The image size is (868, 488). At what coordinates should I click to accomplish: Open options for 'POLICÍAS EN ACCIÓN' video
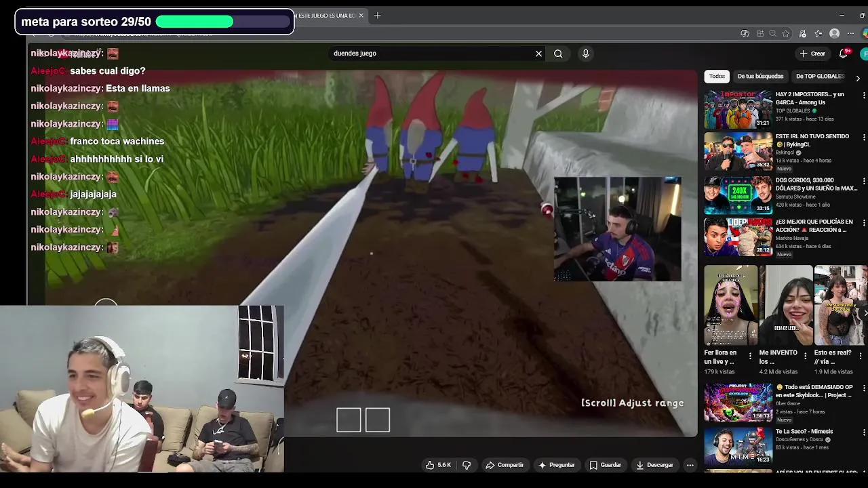coord(864,223)
